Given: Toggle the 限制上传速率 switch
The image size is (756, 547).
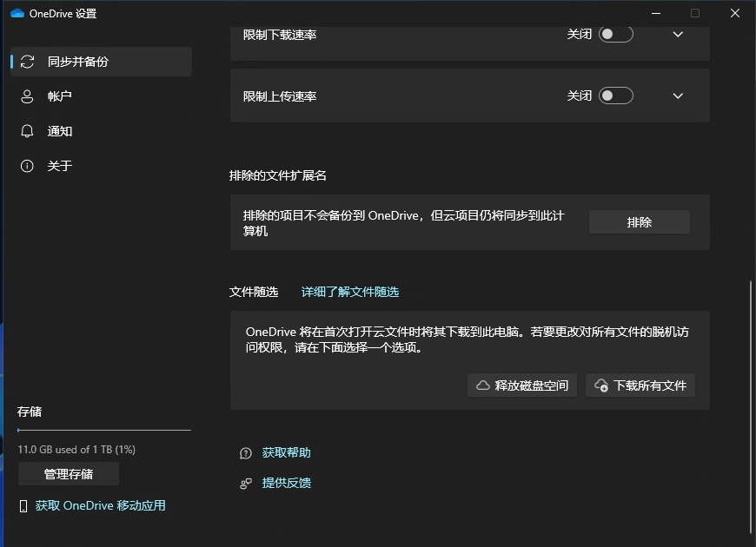Looking at the screenshot, I should point(616,96).
